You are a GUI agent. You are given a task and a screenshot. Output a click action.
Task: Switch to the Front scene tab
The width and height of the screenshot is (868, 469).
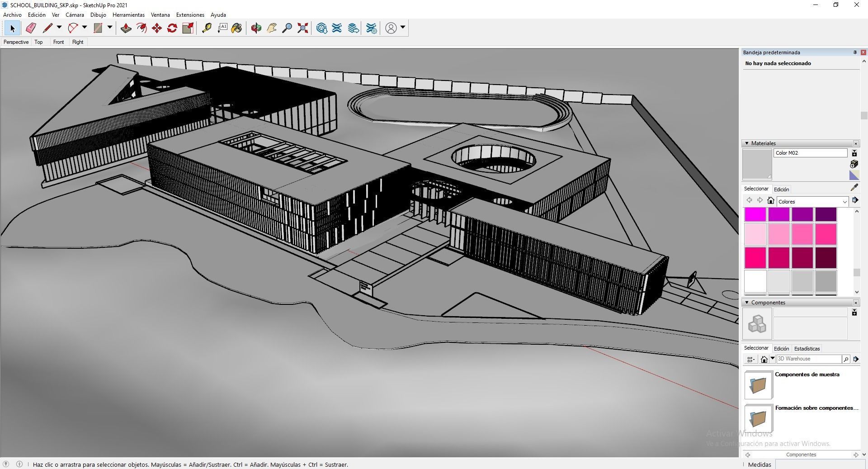click(x=58, y=42)
